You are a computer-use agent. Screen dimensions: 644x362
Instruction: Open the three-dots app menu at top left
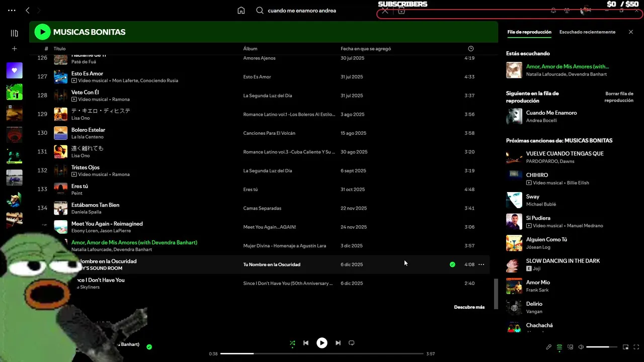click(12, 11)
